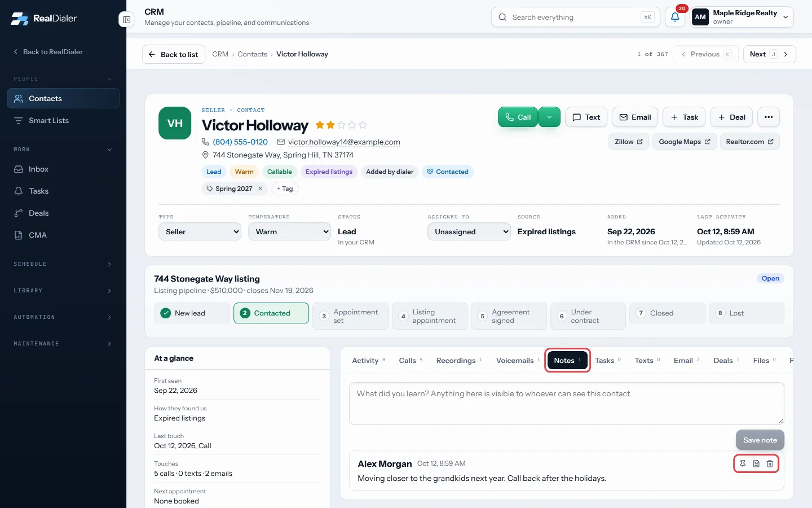Click the Search everything field

pos(576,17)
